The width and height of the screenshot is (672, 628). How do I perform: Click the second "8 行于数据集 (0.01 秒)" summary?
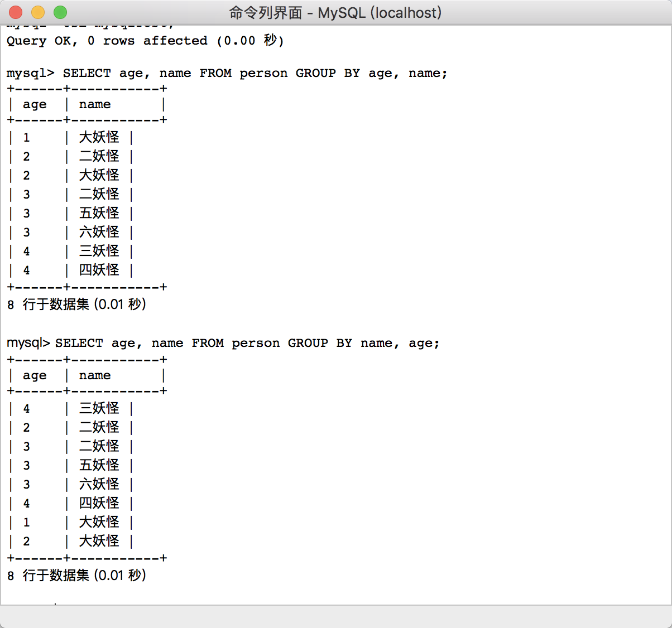tap(77, 576)
